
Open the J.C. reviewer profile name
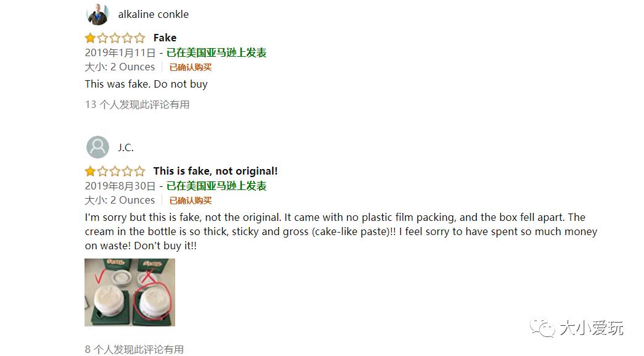tap(126, 147)
